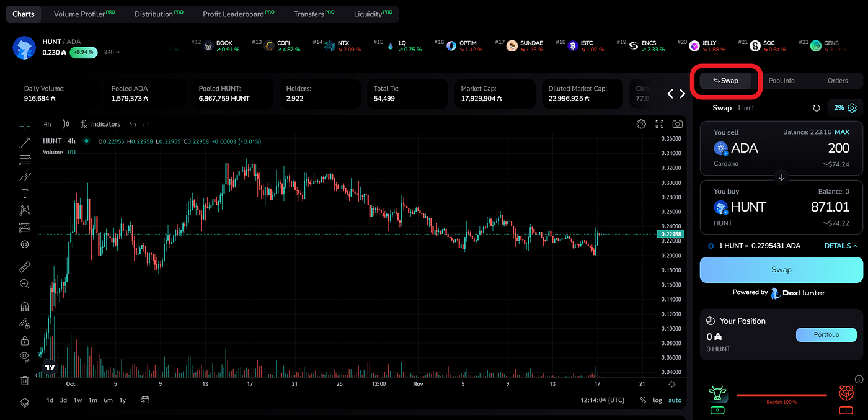Open the go to date icon
The image size is (868, 420).
(x=145, y=400)
